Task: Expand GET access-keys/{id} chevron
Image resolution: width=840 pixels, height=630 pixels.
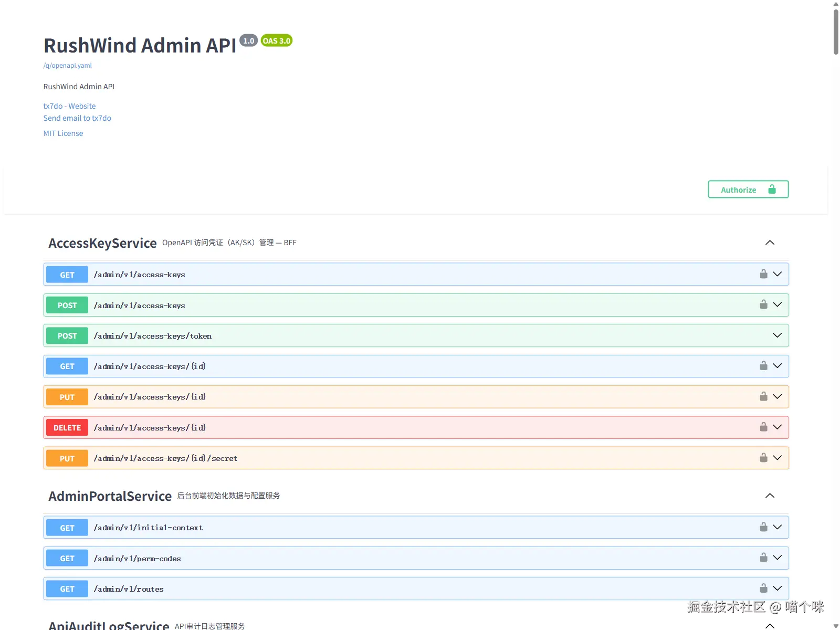Action: 778,365
